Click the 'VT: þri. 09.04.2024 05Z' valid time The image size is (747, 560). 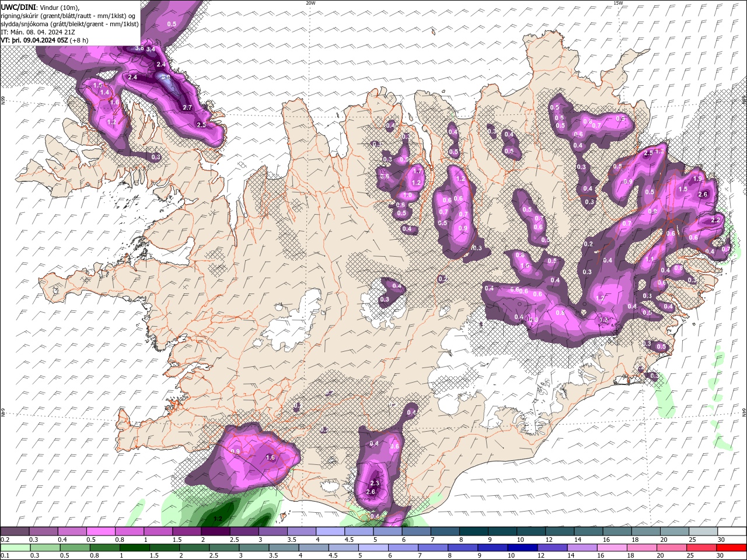34,40
